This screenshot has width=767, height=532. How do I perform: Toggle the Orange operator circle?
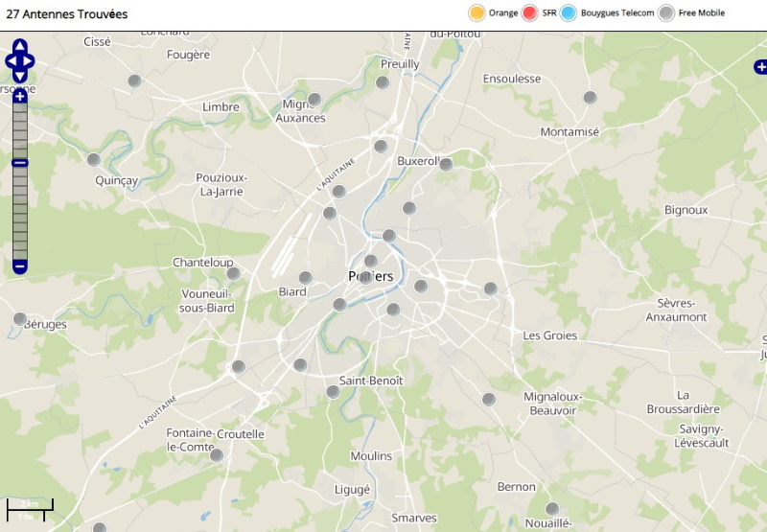[x=476, y=13]
